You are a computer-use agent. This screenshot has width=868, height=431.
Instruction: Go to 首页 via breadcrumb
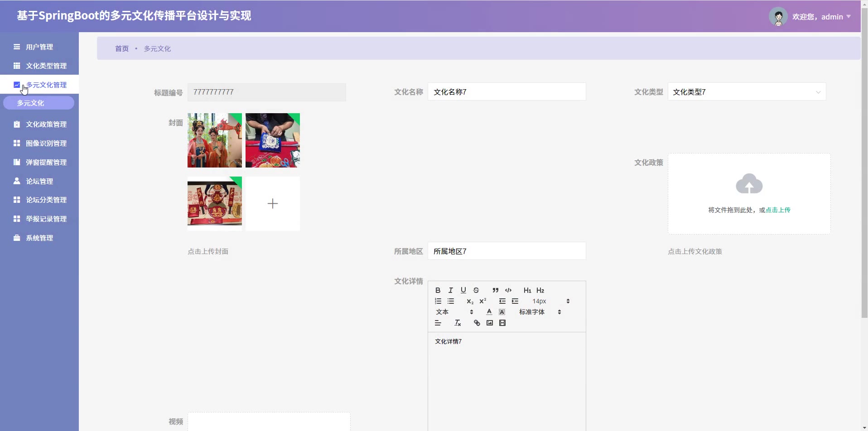point(122,48)
